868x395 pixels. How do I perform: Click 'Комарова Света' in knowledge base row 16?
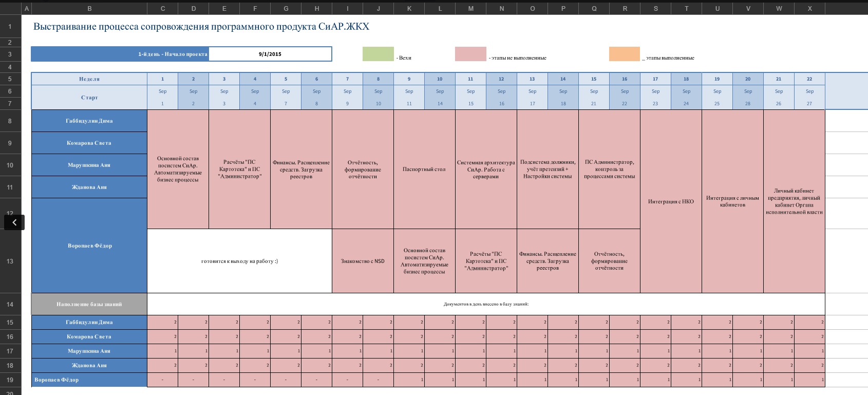[x=89, y=336]
